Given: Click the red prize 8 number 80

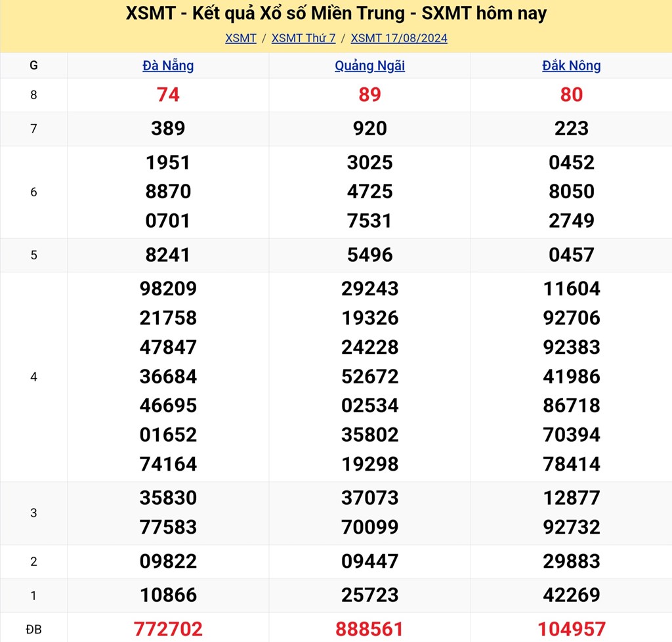Looking at the screenshot, I should pos(571,95).
